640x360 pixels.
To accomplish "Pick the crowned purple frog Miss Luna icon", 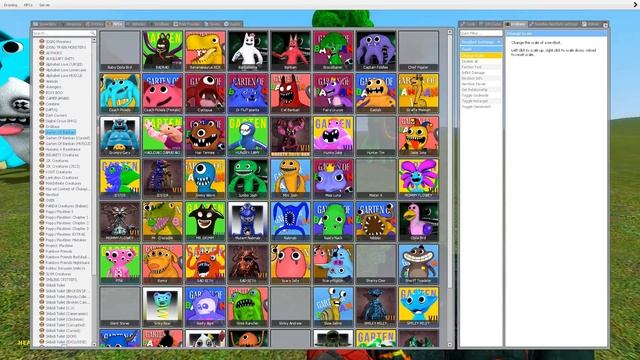I will tap(333, 179).
